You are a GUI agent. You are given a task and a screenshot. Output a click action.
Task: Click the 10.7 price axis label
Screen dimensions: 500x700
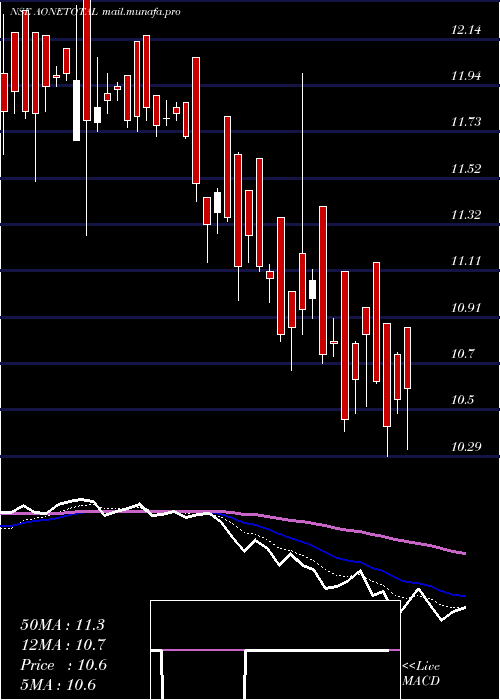[x=463, y=354]
